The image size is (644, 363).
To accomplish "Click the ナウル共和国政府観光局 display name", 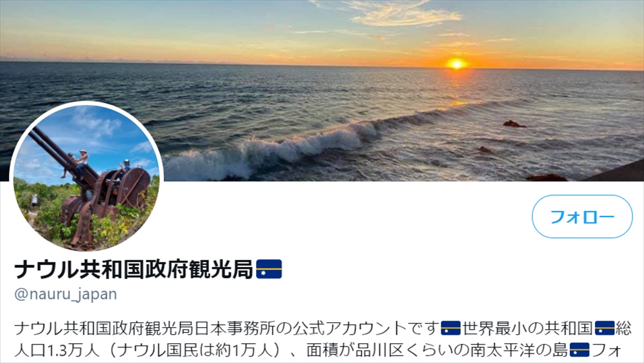I will [134, 270].
